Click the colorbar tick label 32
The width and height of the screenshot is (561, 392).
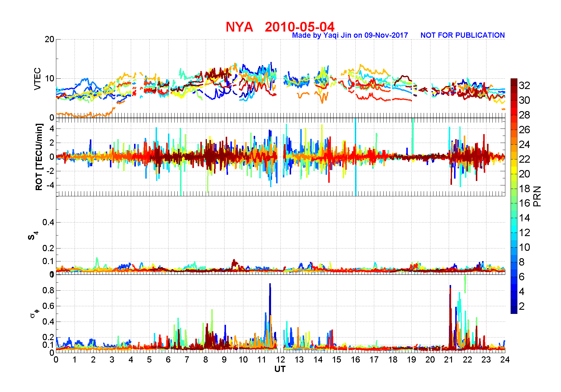coord(524,85)
